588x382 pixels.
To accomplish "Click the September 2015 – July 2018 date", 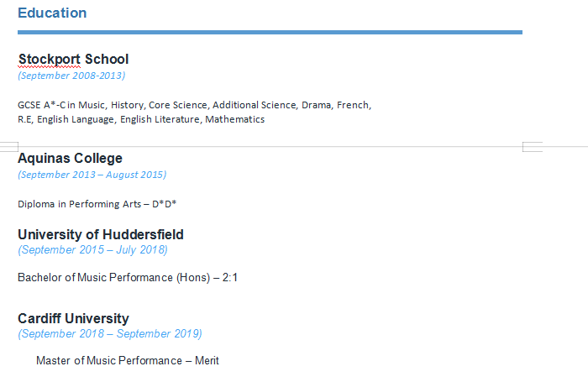I will [x=92, y=249].
